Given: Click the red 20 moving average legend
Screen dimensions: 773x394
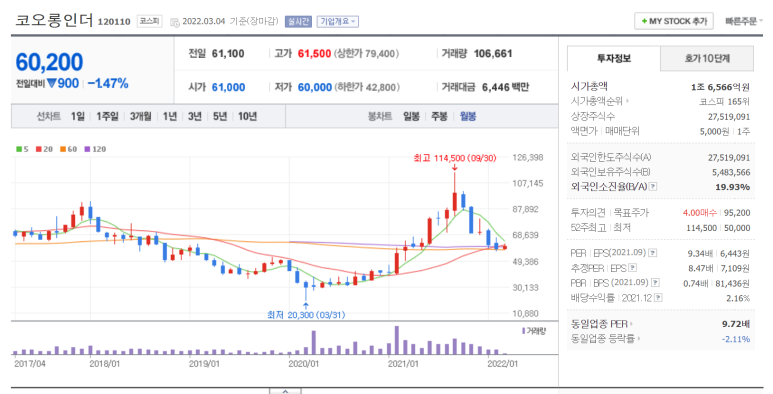Looking at the screenshot, I should [x=44, y=149].
